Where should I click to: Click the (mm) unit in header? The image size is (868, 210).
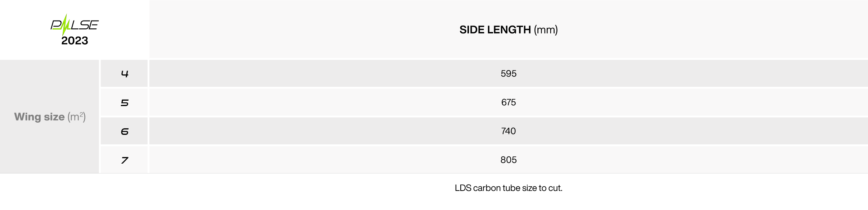pos(546,29)
